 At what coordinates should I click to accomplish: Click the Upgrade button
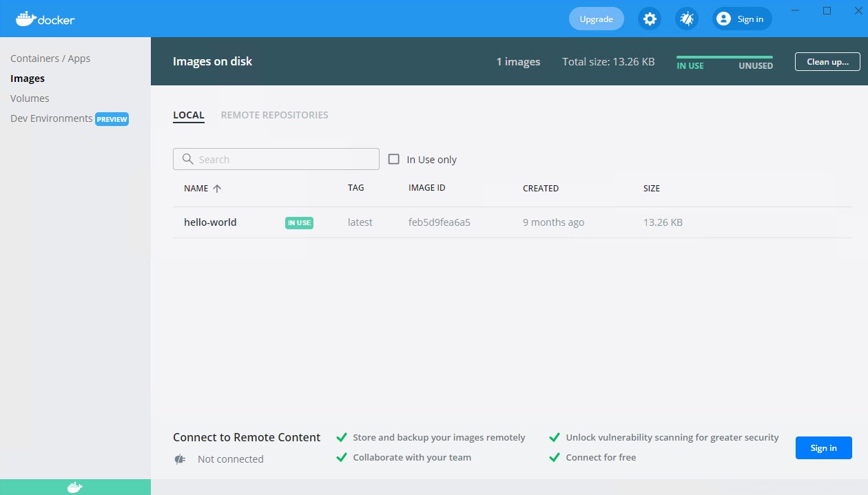(x=596, y=19)
